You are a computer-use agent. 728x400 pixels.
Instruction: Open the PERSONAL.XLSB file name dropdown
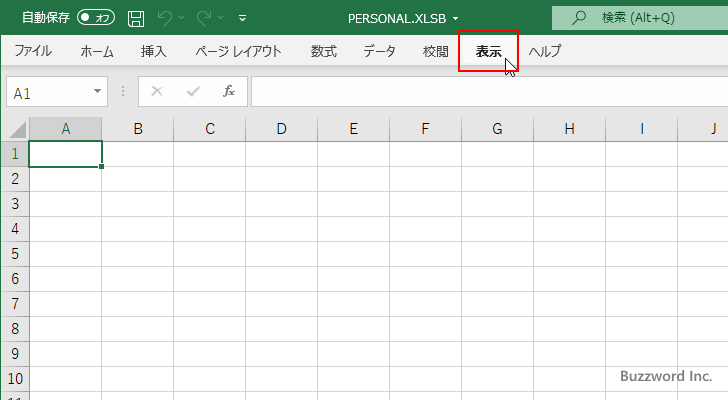[455, 19]
